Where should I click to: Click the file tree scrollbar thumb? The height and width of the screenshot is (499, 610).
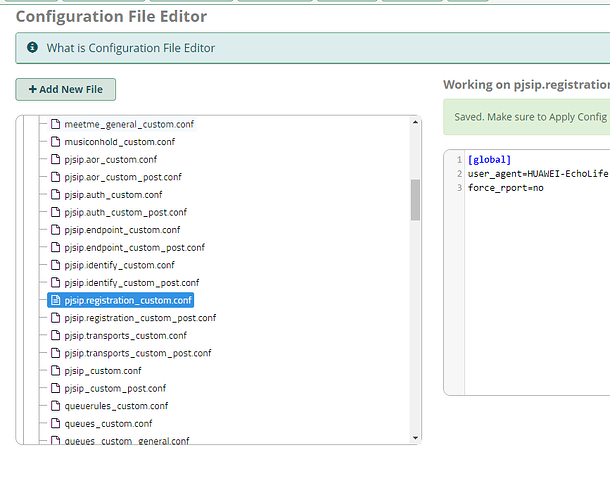click(415, 200)
